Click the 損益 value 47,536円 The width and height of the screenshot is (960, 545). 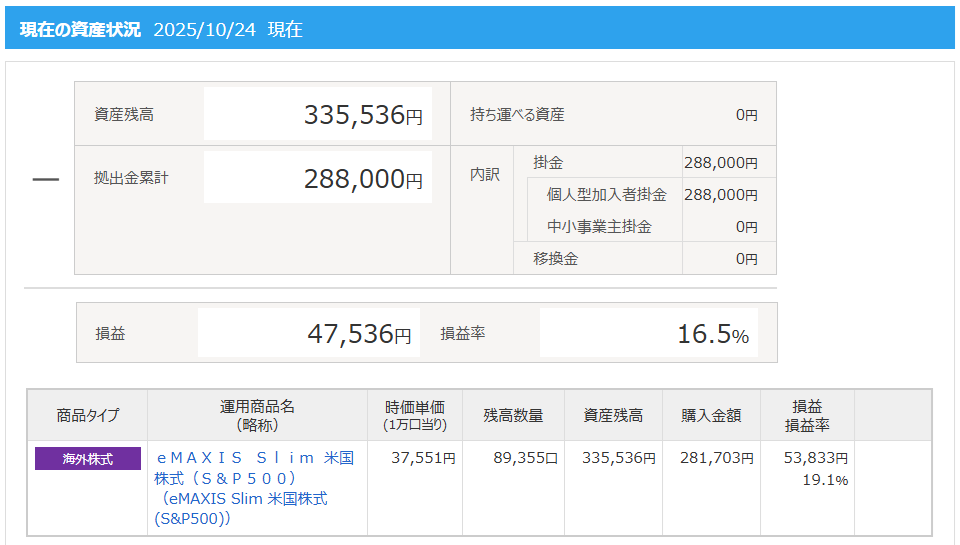[x=358, y=333]
